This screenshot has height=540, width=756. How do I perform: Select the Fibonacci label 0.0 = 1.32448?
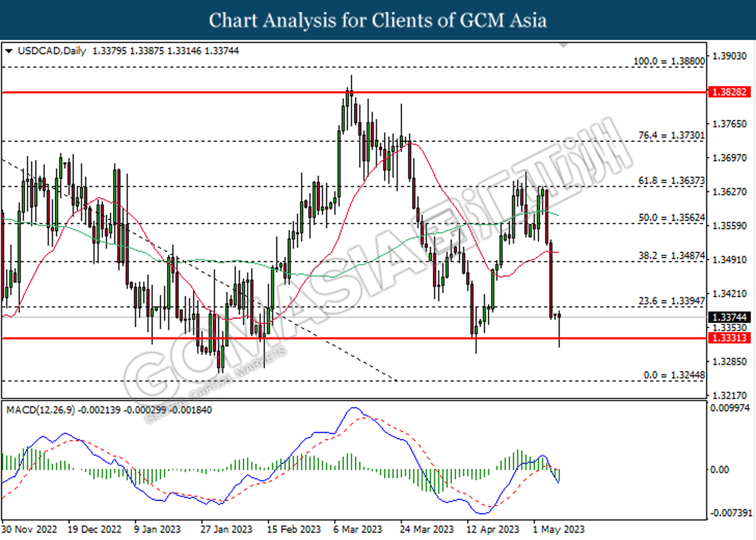pos(674,375)
